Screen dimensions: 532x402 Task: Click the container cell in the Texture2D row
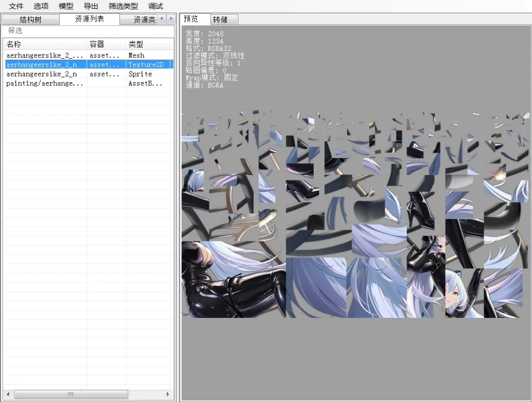click(x=104, y=64)
